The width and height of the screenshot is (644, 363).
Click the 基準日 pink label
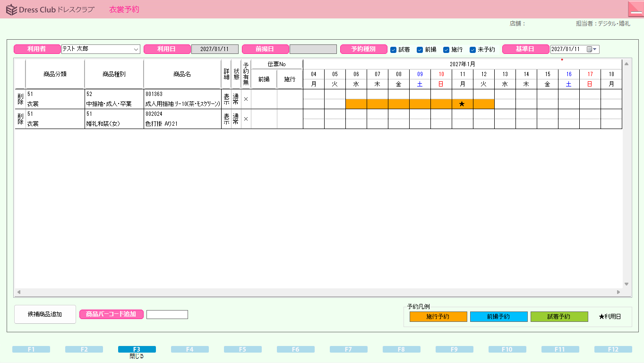525,49
